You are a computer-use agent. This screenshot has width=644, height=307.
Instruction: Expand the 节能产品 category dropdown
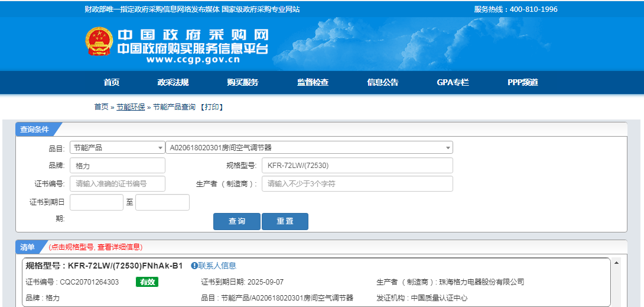118,147
